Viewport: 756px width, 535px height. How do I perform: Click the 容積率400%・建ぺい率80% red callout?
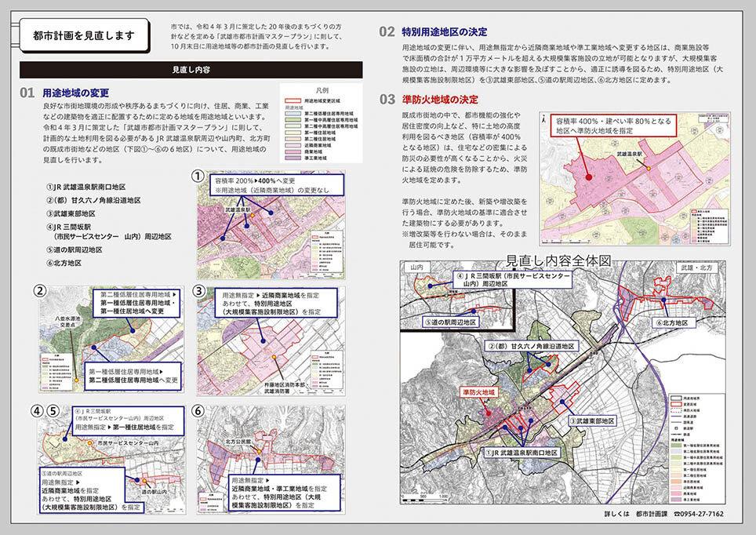point(614,126)
